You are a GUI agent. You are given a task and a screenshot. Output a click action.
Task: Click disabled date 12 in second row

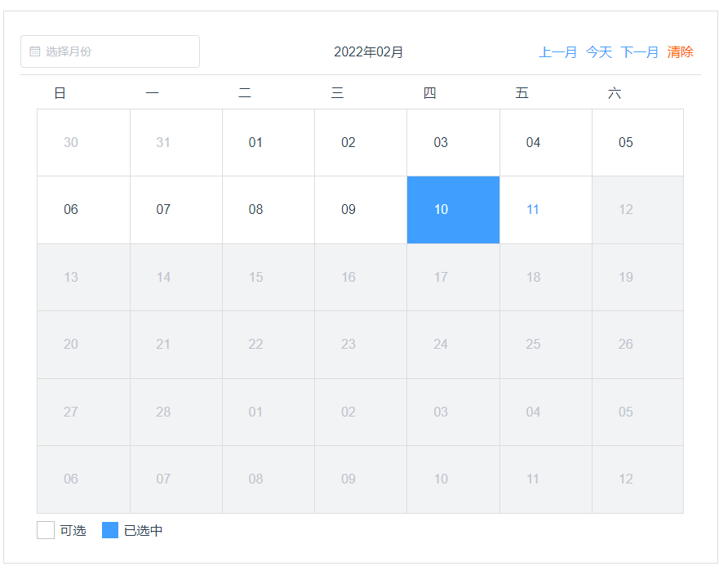638,210
